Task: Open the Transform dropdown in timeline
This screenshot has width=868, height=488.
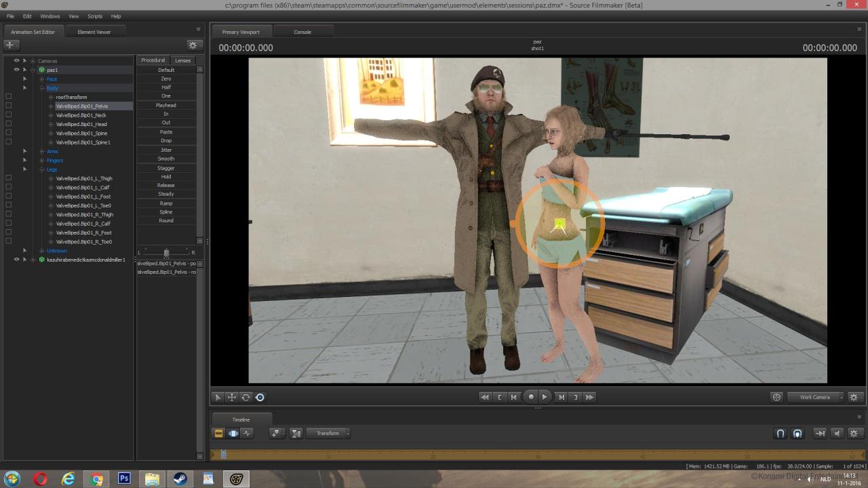Action: point(328,433)
